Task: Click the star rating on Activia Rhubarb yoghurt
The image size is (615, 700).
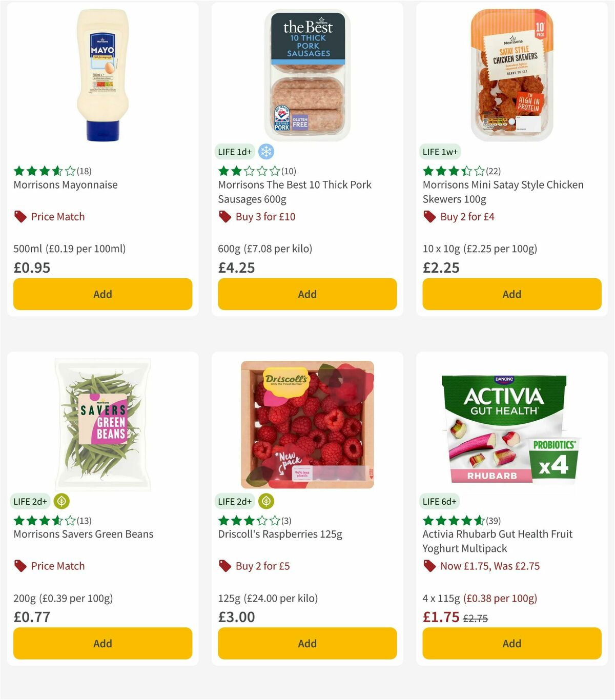Action: click(453, 520)
